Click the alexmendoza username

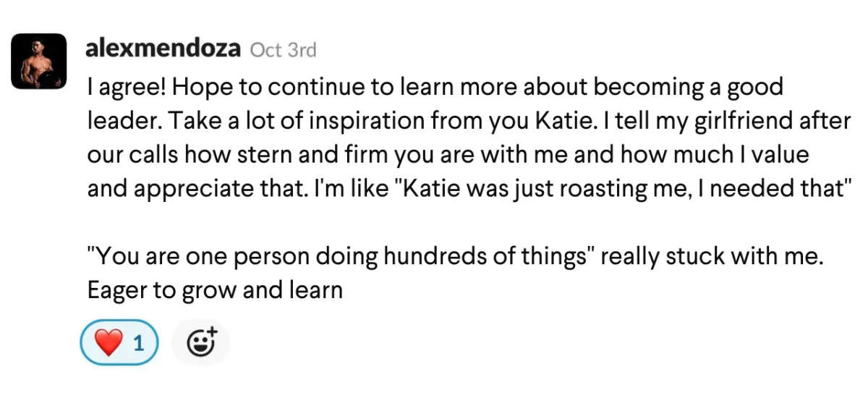click(163, 49)
